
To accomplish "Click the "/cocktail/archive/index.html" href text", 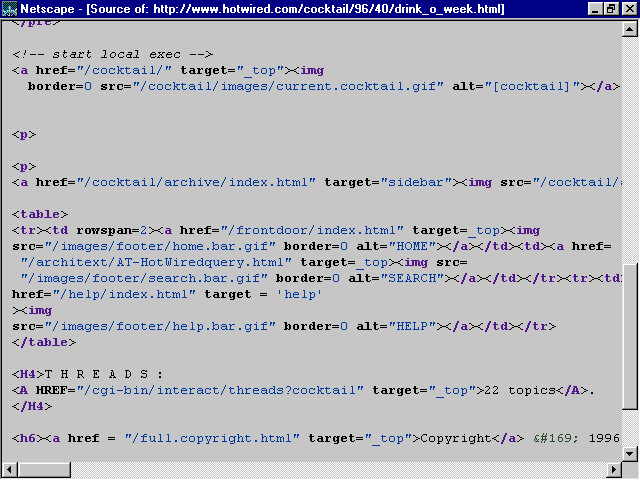I will point(204,182).
